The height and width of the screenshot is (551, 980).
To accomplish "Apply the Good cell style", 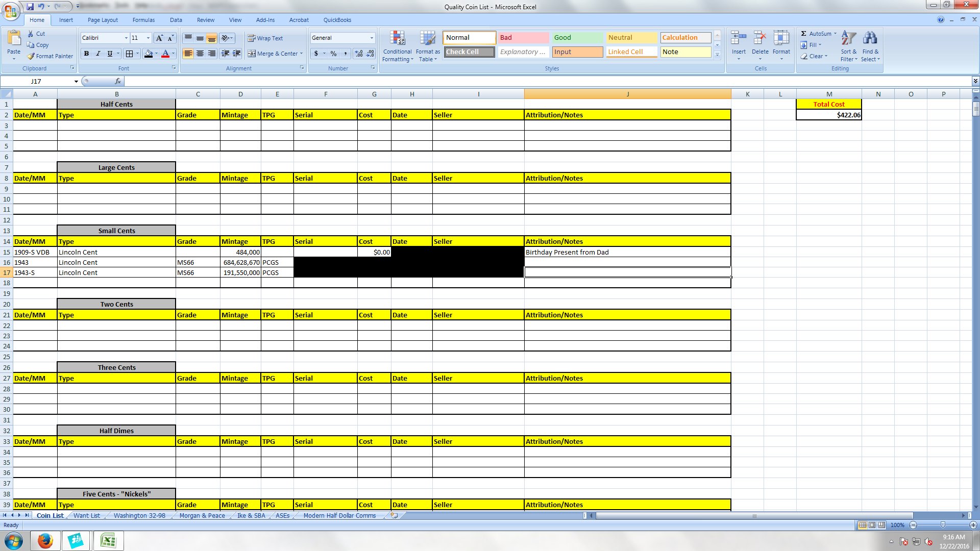I will (577, 38).
